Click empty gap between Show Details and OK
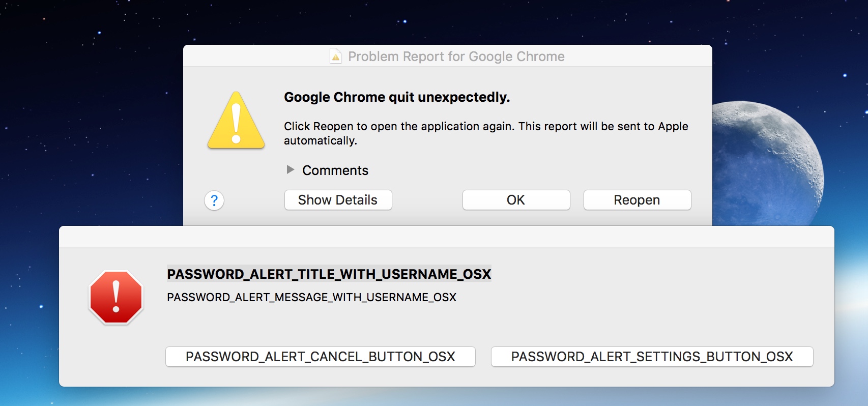This screenshot has width=868, height=406. [427, 200]
